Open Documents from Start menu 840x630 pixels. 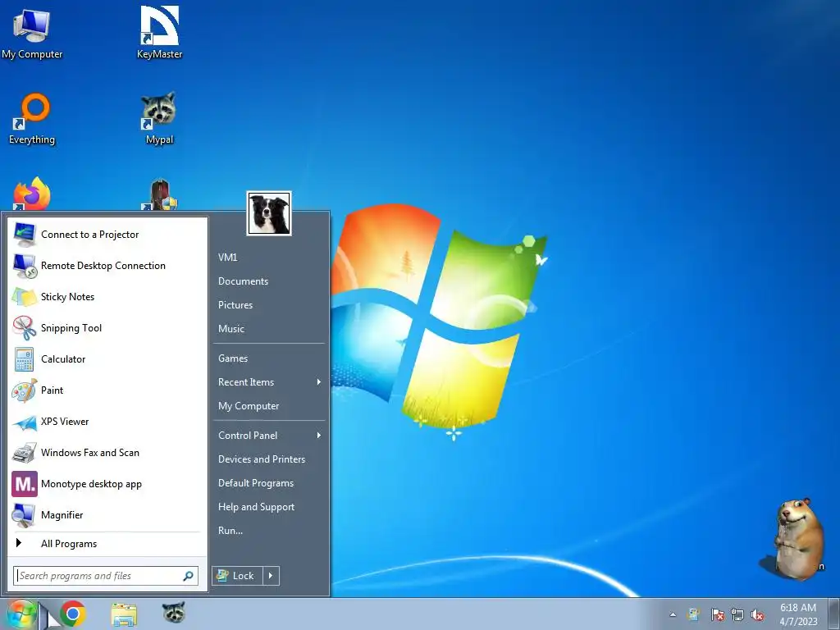243,281
